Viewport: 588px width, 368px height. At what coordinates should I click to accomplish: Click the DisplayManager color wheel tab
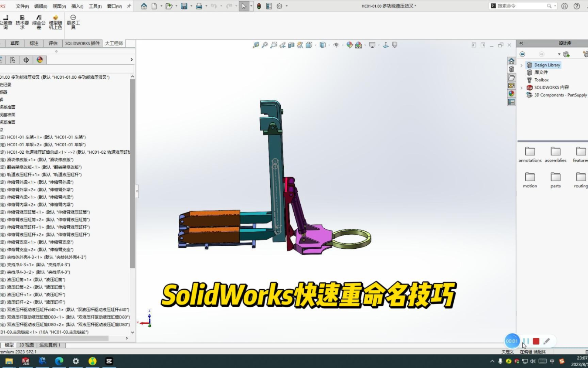[x=40, y=60]
